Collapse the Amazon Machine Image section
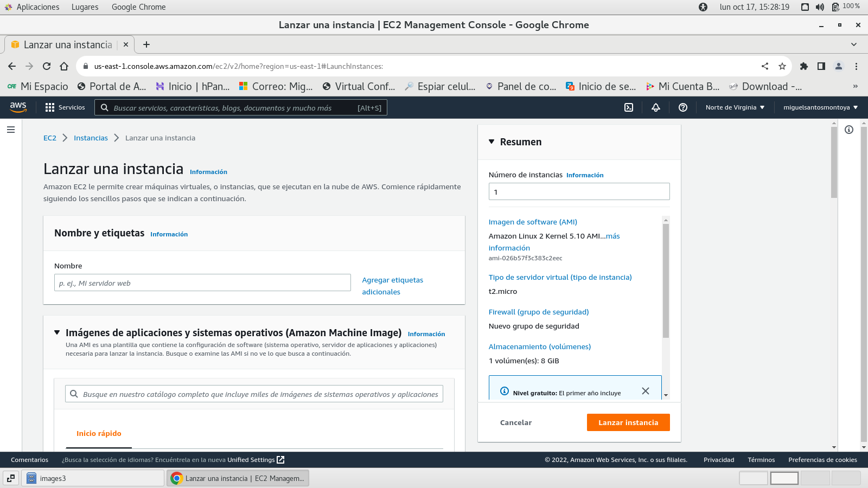Screen dimensions: 868x488 click(57, 332)
